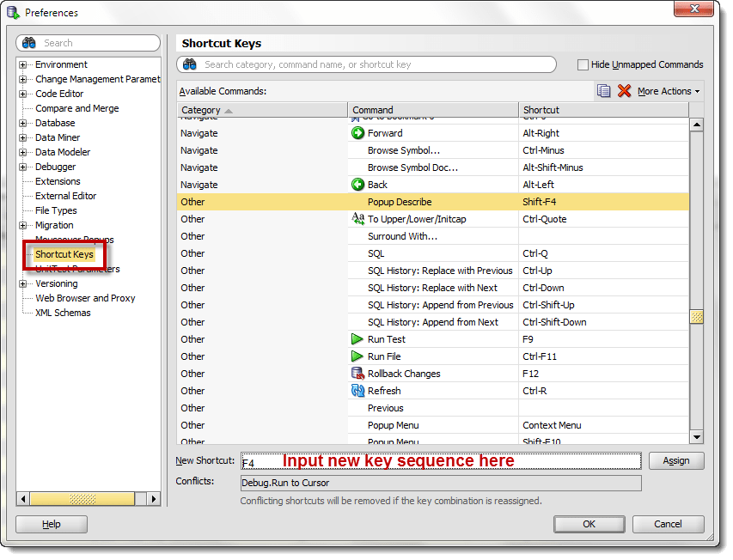
Task: Expand the Debugger tree node
Action: [22, 167]
